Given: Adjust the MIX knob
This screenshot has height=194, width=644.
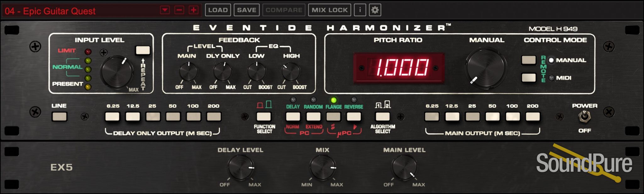Looking at the screenshot, I should tap(323, 168).
